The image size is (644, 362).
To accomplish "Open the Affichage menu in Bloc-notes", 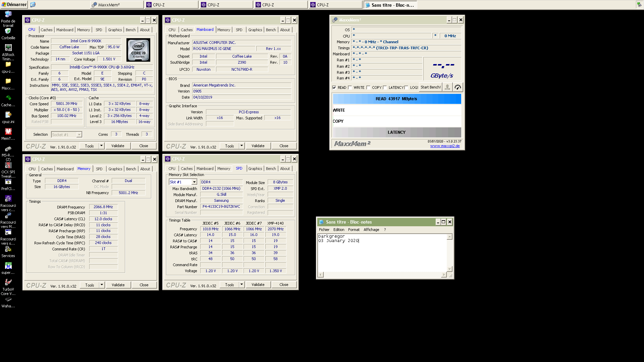I will [371, 230].
